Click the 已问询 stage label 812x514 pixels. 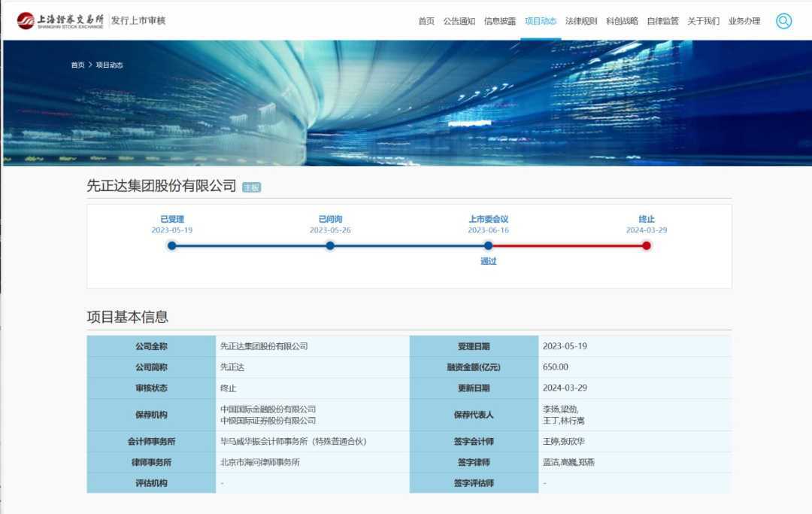coord(330,219)
